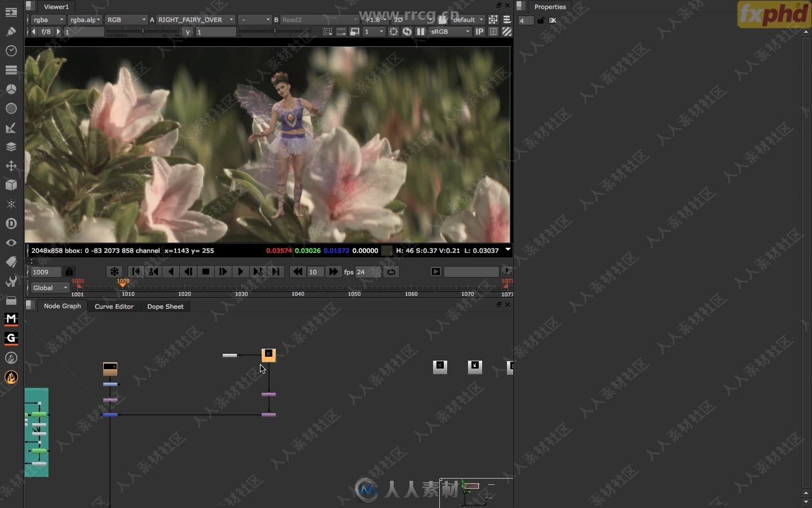Open the wipe composite mode dropdown
The width and height of the screenshot is (812, 508).
point(255,20)
